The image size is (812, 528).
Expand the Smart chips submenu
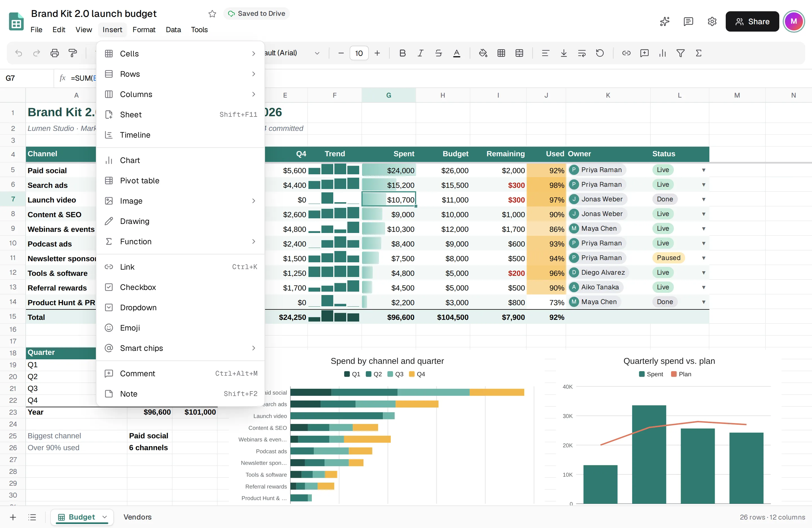(180, 348)
